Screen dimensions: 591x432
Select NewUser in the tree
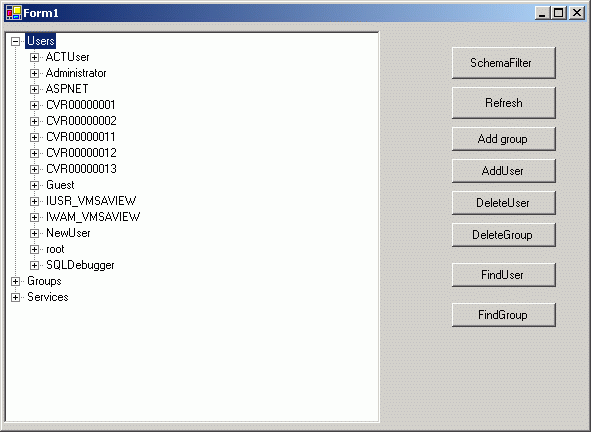(68, 233)
